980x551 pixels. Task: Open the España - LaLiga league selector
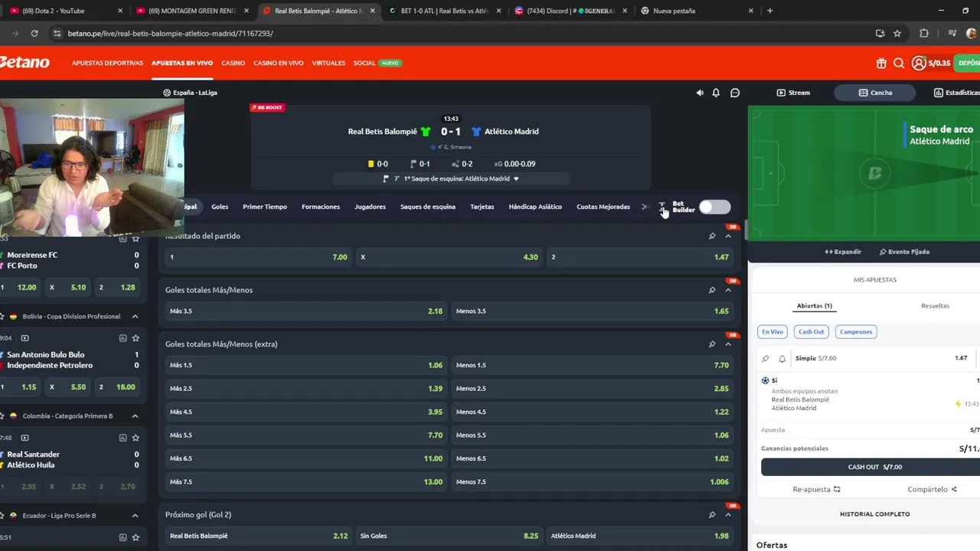[x=190, y=93]
